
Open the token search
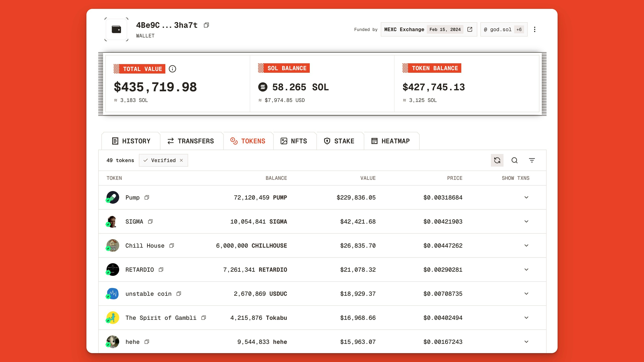click(x=515, y=160)
